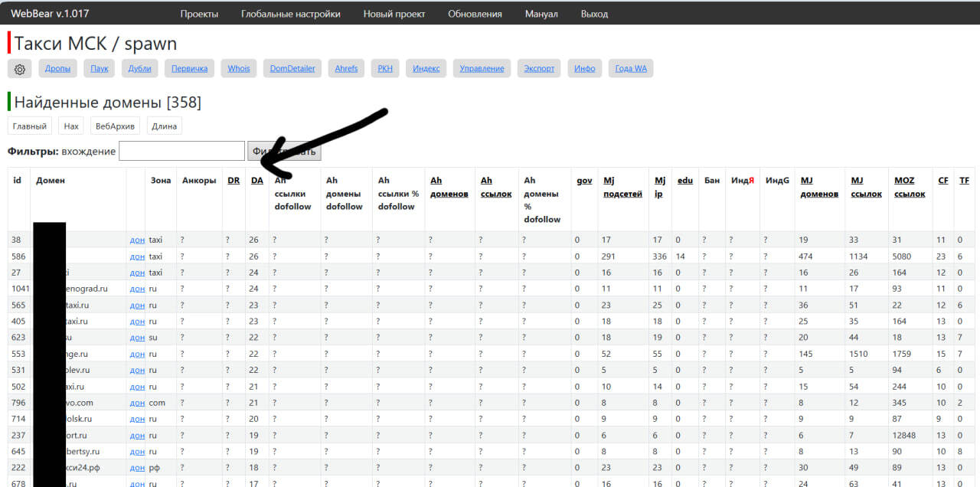Click the дон link in row 586
Screen dimensions: 980x487
(137, 257)
